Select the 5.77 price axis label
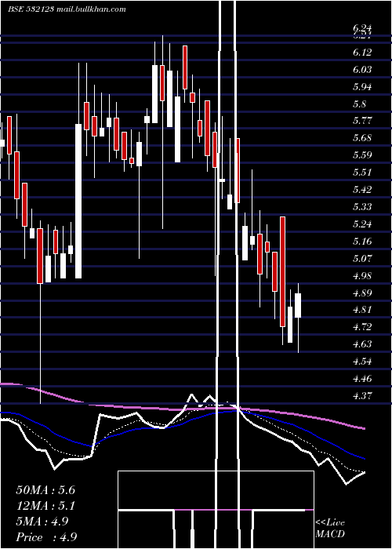The image size is (392, 549). (x=362, y=121)
